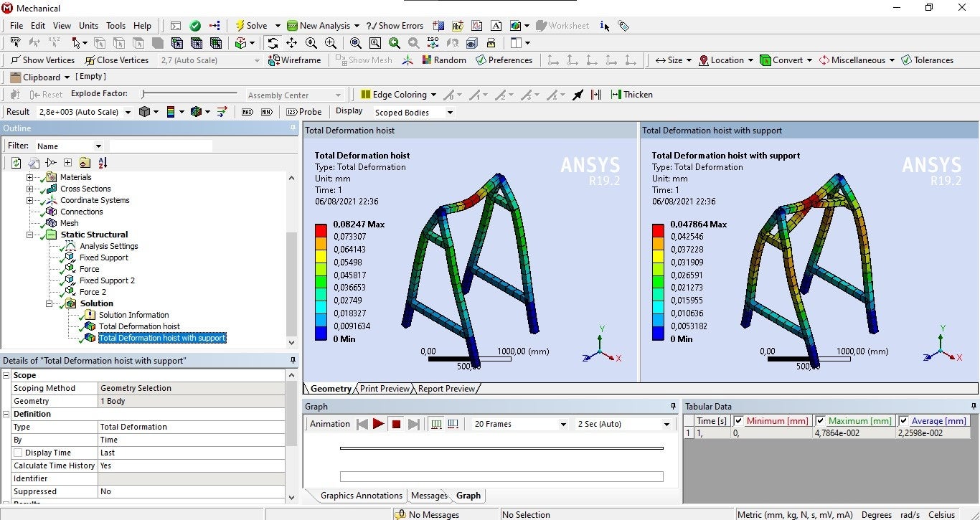
Task: Click the Show Errors button
Action: click(395, 26)
